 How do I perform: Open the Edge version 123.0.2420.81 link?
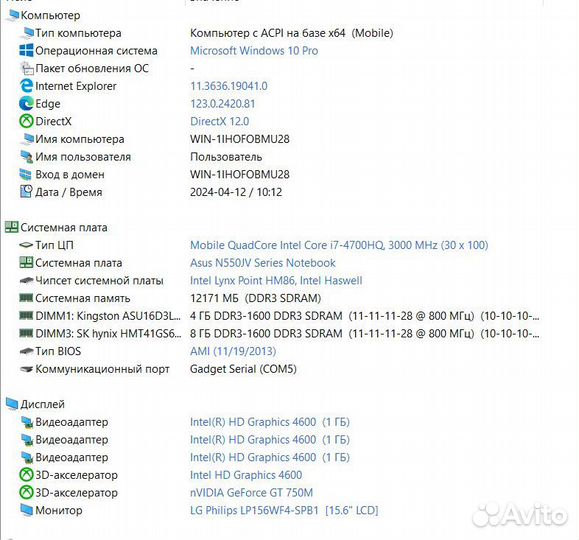[223, 104]
